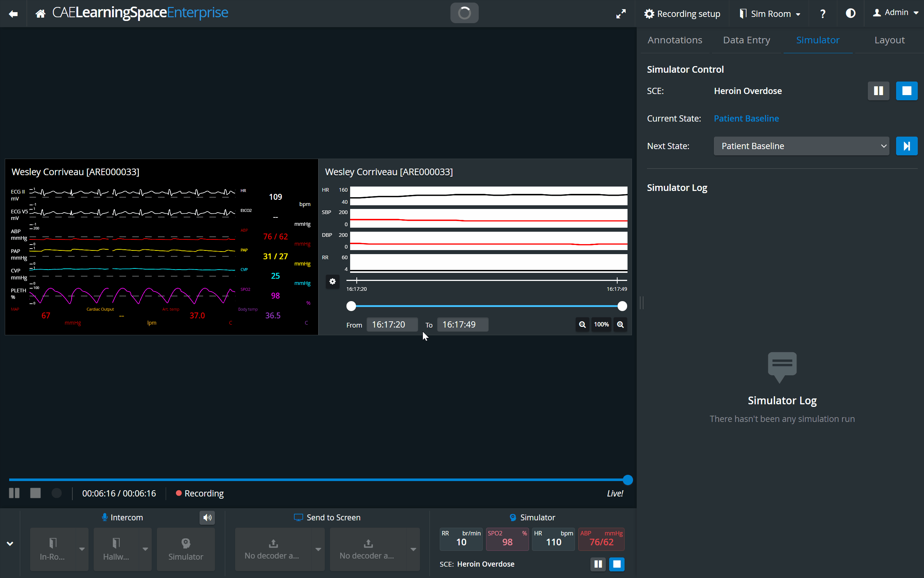This screenshot has height=578, width=924.
Task: Switch to the Data Entry tab
Action: pos(746,40)
